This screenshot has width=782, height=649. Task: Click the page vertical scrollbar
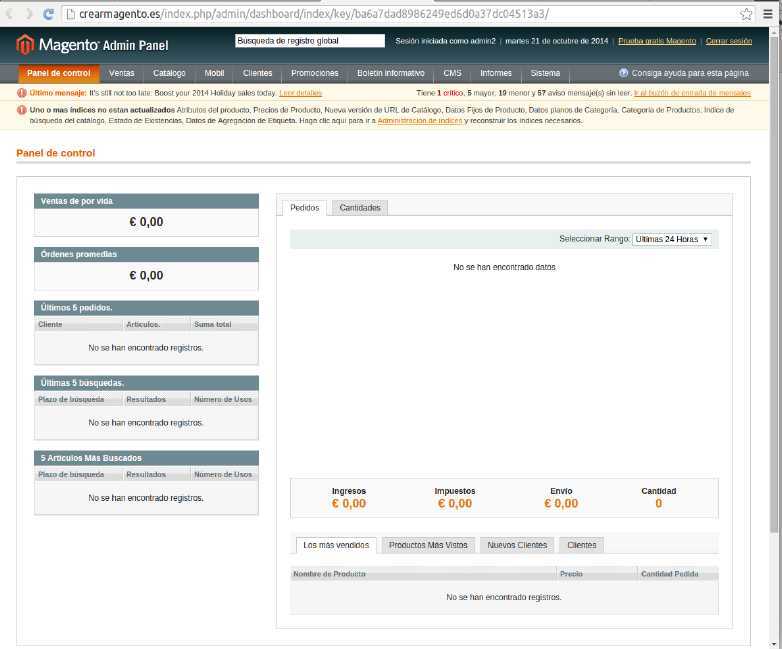coord(774,300)
